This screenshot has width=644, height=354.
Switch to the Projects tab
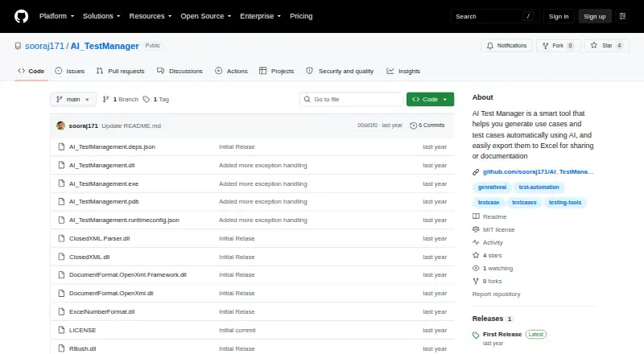tap(276, 71)
